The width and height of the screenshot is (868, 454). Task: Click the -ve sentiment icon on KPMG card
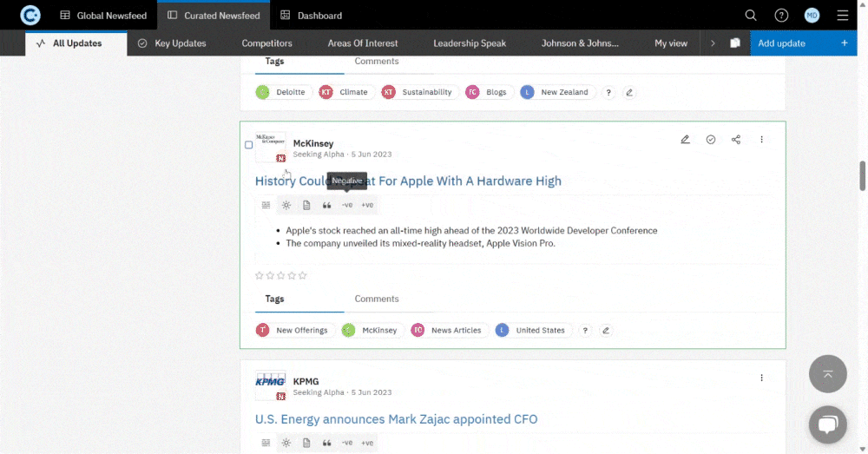point(347,443)
